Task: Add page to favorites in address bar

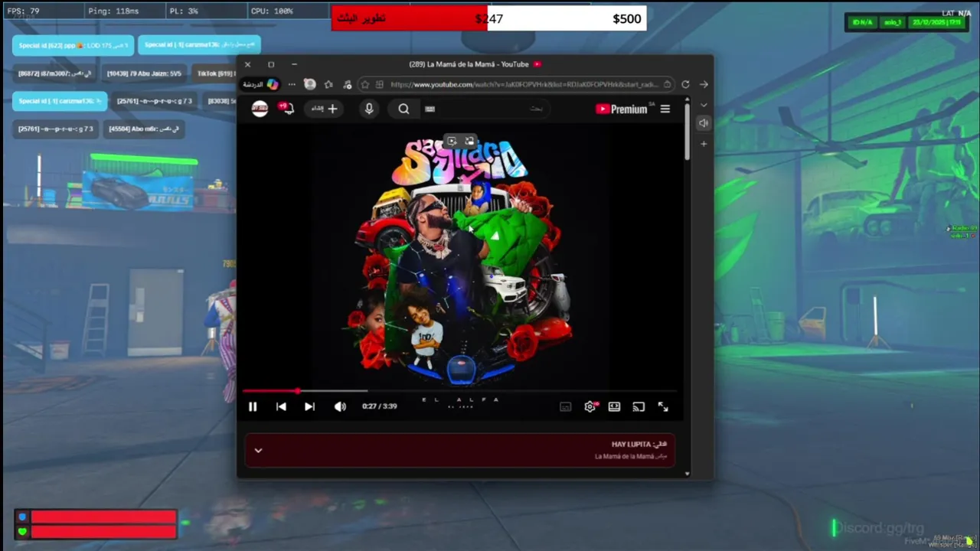Action: coord(365,84)
